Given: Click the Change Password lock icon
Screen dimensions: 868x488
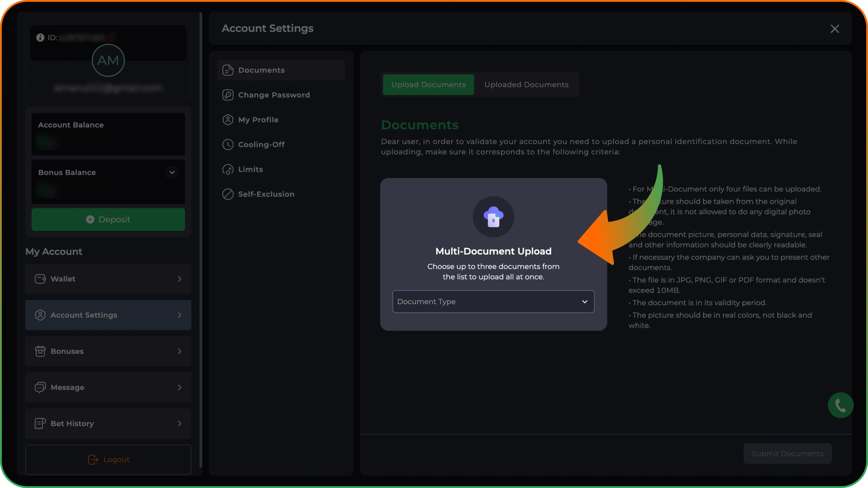Looking at the screenshot, I should pyautogui.click(x=228, y=95).
